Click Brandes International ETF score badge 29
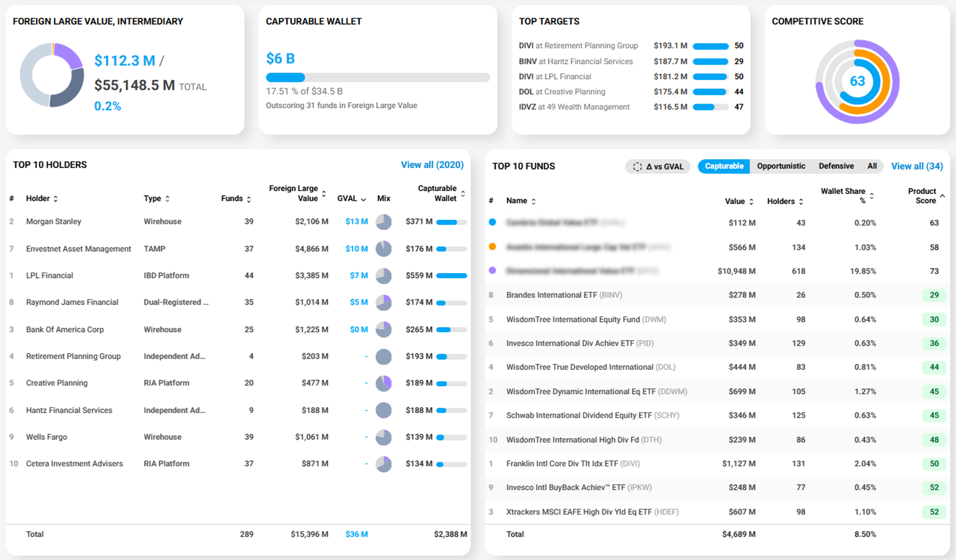956x560 pixels. click(934, 295)
